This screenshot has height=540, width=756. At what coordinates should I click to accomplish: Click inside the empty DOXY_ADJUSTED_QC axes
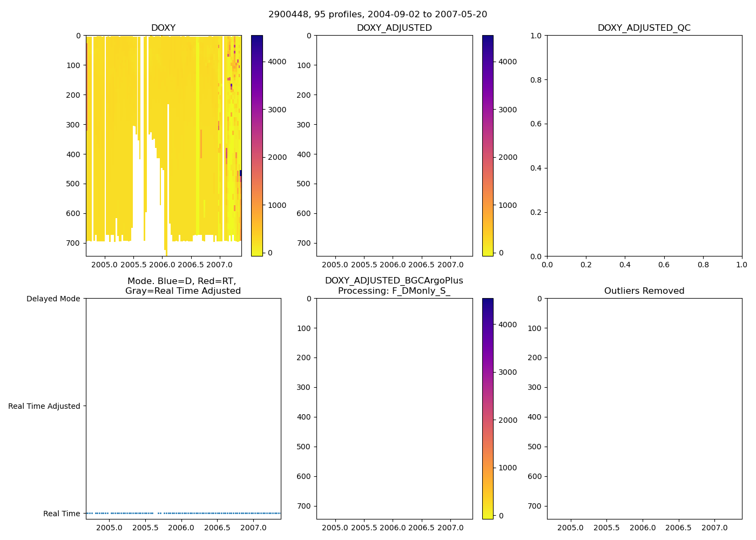click(644, 146)
